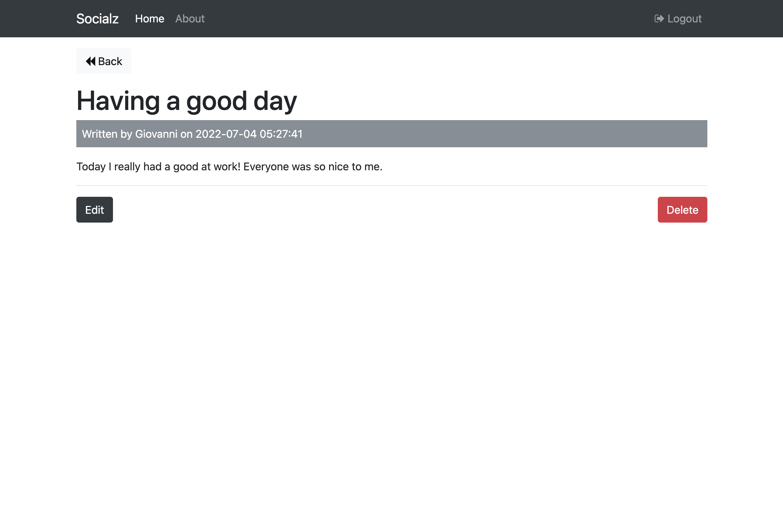Click the post timestamp 2022-07-04 05:27:41
The image size is (783, 532).
pyautogui.click(x=249, y=134)
